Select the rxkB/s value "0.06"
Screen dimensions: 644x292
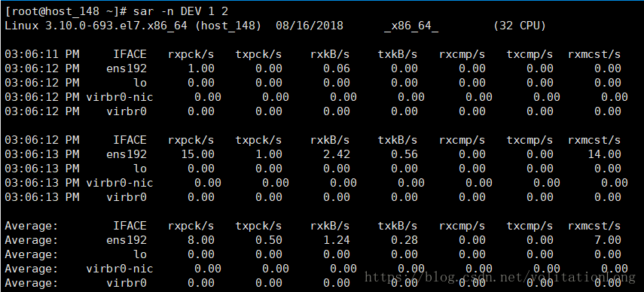337,69
